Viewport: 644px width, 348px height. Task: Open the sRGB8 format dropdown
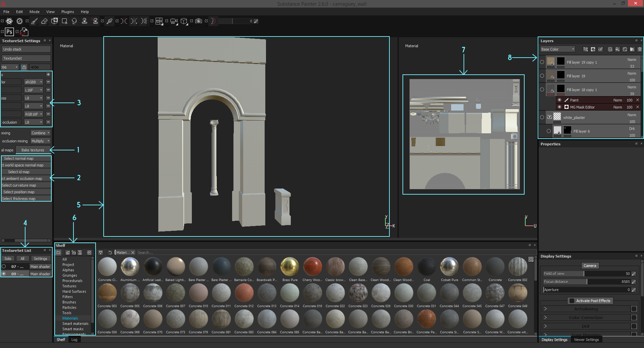[34, 82]
